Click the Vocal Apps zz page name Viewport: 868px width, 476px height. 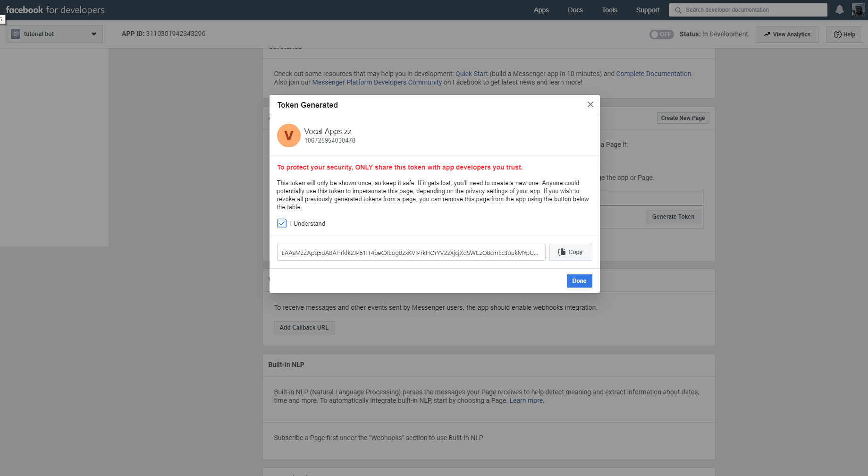(328, 131)
